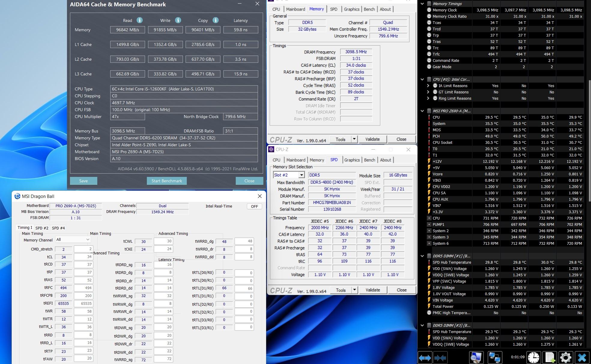Select Timing I tab in MSI Dragon Ball
This screenshot has width=591, height=364.
click(25, 227)
